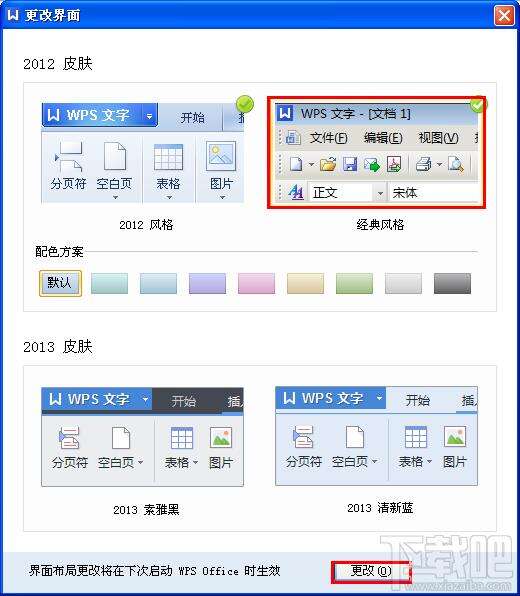Click the 分页符 icon in 2012 风格 preview
This screenshot has height=596, width=520.
(x=69, y=157)
